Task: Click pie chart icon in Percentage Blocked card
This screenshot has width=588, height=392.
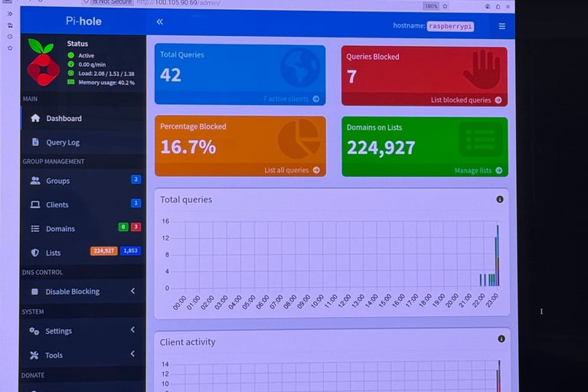Action: 299,139
